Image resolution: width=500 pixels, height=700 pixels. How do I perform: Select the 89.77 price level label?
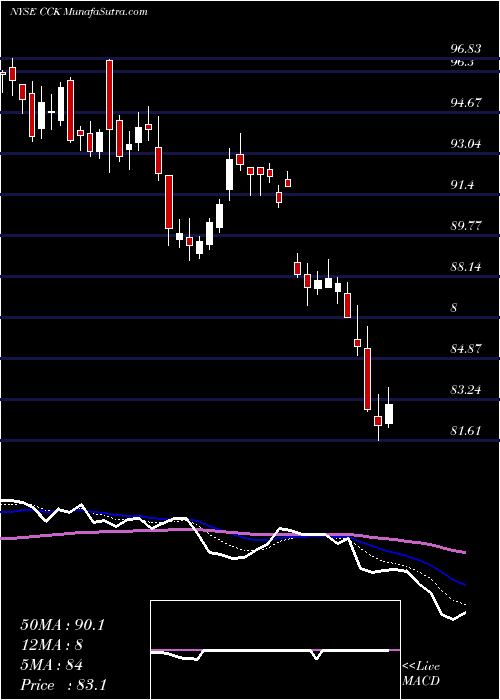pyautogui.click(x=466, y=226)
